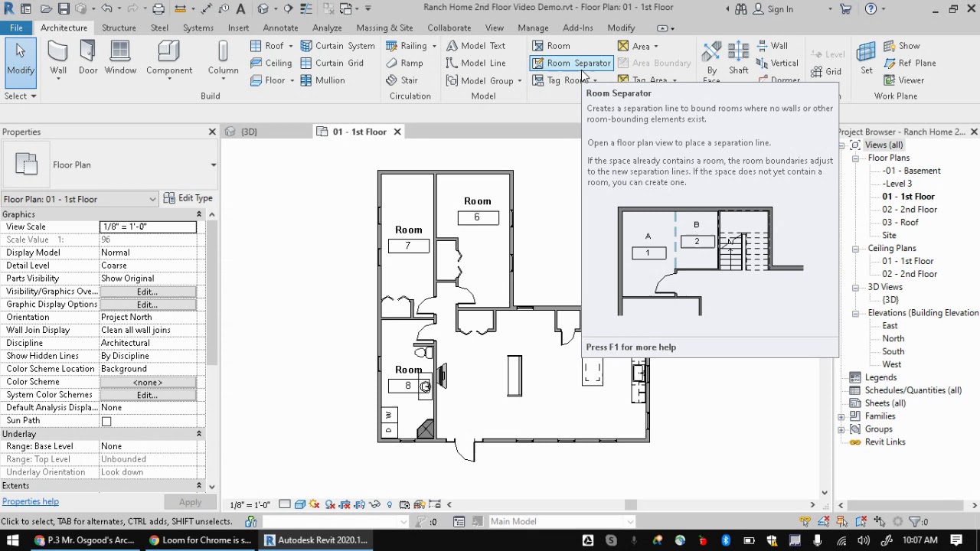
Task: Switch to the Structure ribbon tab
Action: pos(119,28)
